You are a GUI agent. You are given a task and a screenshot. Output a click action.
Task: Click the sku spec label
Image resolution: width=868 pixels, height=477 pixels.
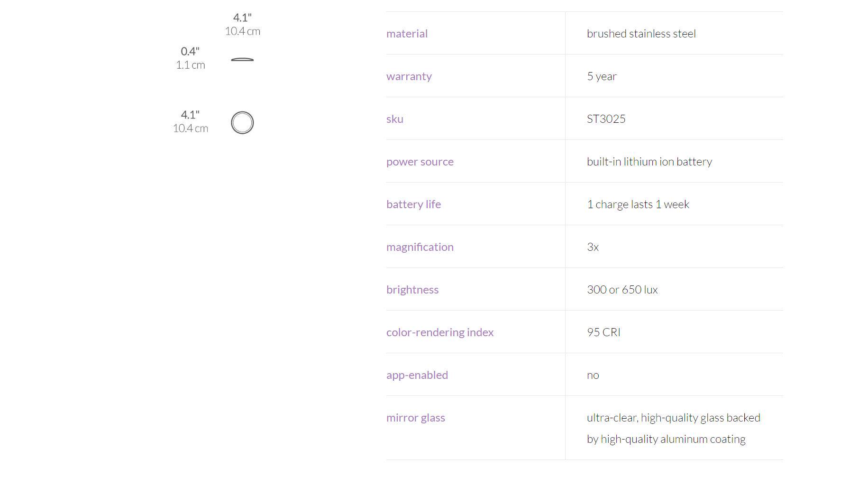point(394,119)
